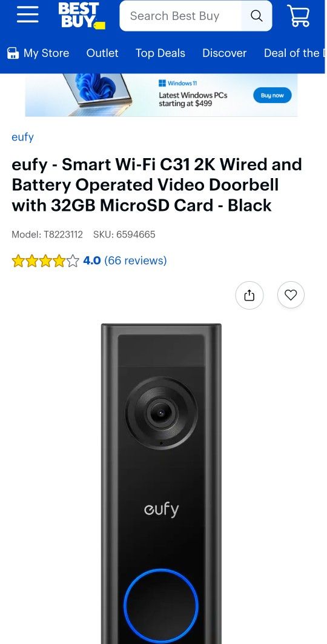Click the eufy doorbell product image
This screenshot has height=644, width=327.
[x=161, y=483]
